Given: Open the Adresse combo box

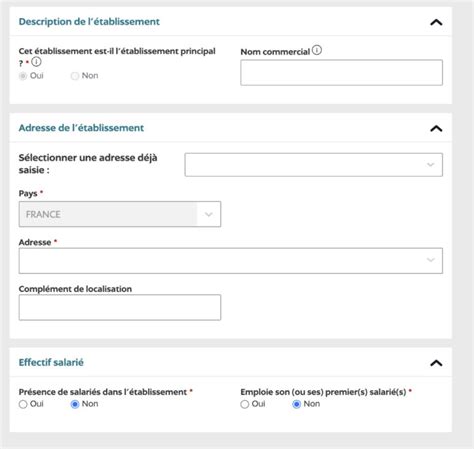Looking at the screenshot, I should (x=231, y=261).
